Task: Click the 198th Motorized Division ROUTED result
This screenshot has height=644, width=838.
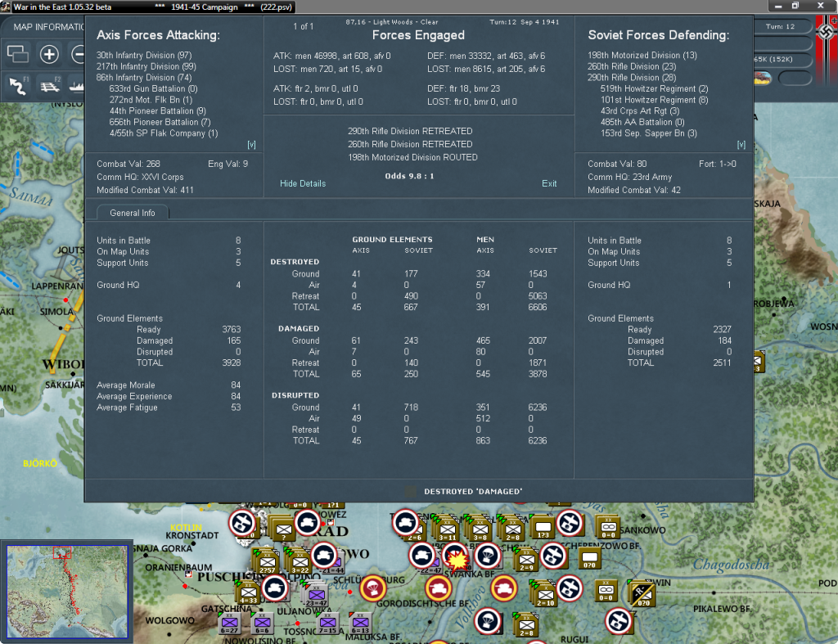Action: [412, 157]
